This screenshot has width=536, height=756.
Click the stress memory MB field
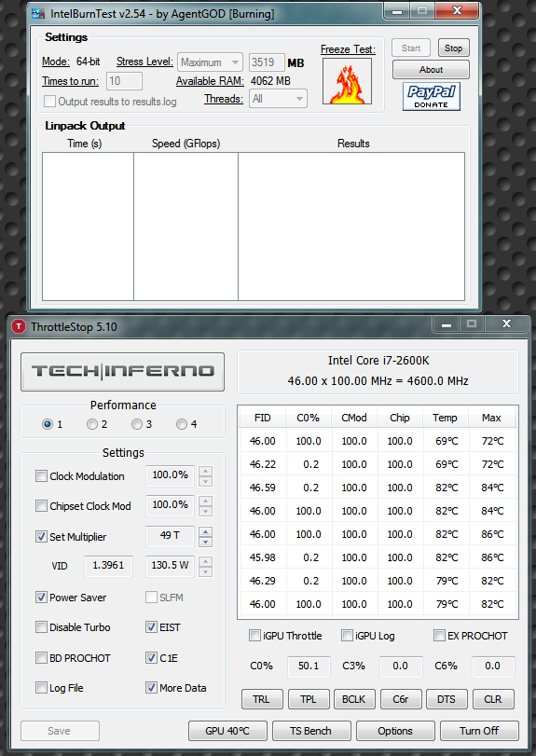point(267,62)
